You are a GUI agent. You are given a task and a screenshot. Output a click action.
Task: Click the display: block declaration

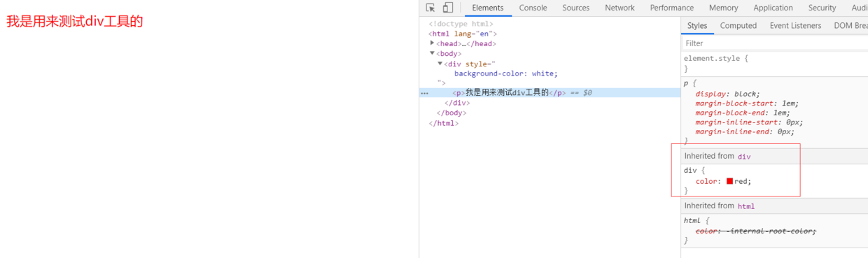[x=727, y=94]
